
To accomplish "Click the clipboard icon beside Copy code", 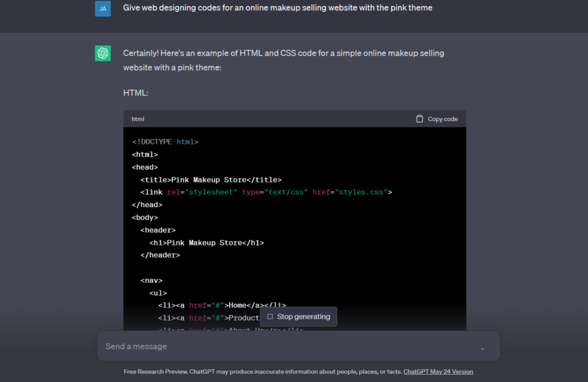I will click(x=420, y=119).
